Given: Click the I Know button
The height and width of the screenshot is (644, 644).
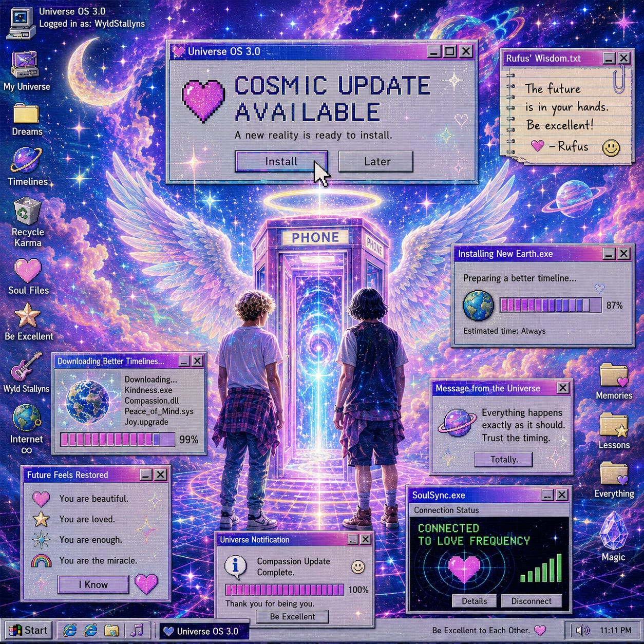Looking at the screenshot, I should click(93, 584).
